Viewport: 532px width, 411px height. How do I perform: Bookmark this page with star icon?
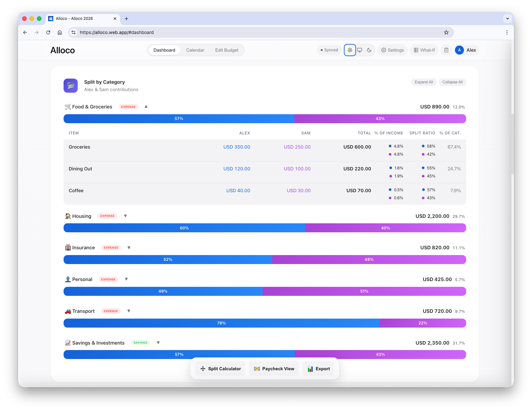pyautogui.click(x=446, y=32)
